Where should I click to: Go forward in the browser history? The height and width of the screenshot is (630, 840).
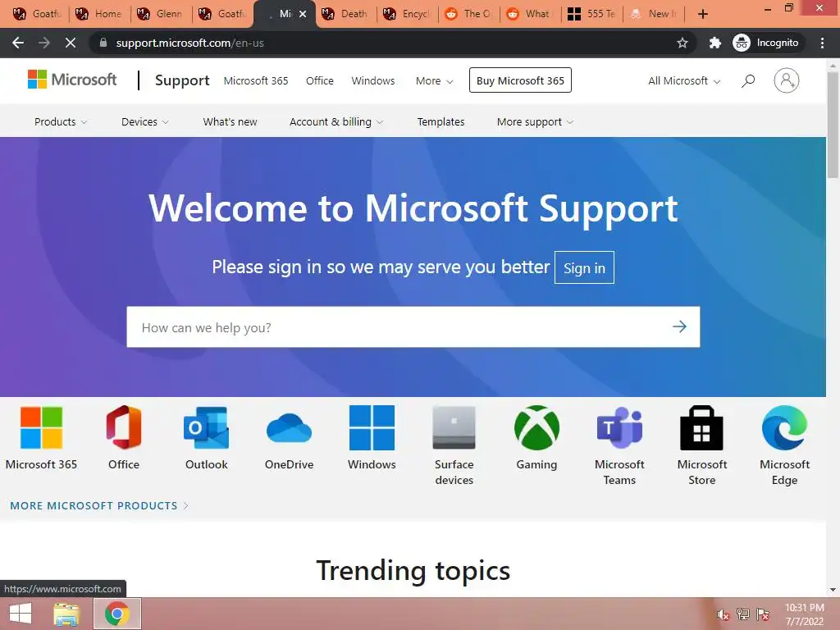pos(44,43)
